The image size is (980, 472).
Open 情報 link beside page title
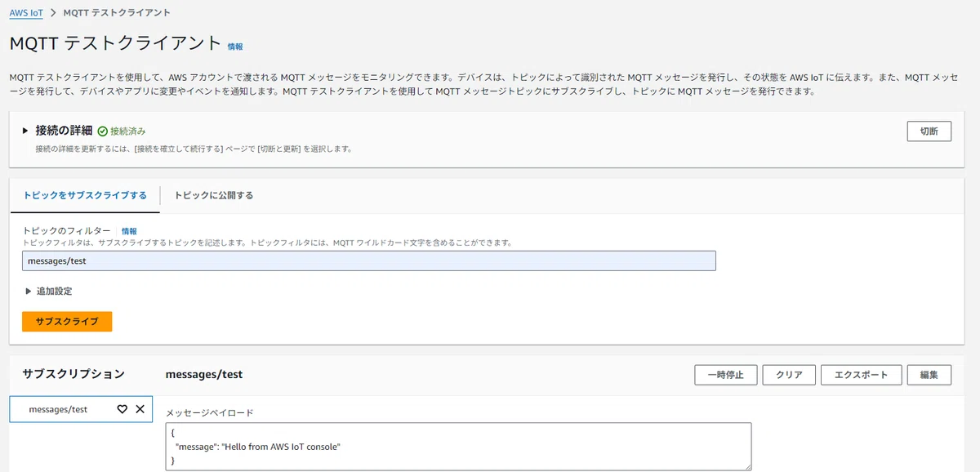pyautogui.click(x=235, y=47)
